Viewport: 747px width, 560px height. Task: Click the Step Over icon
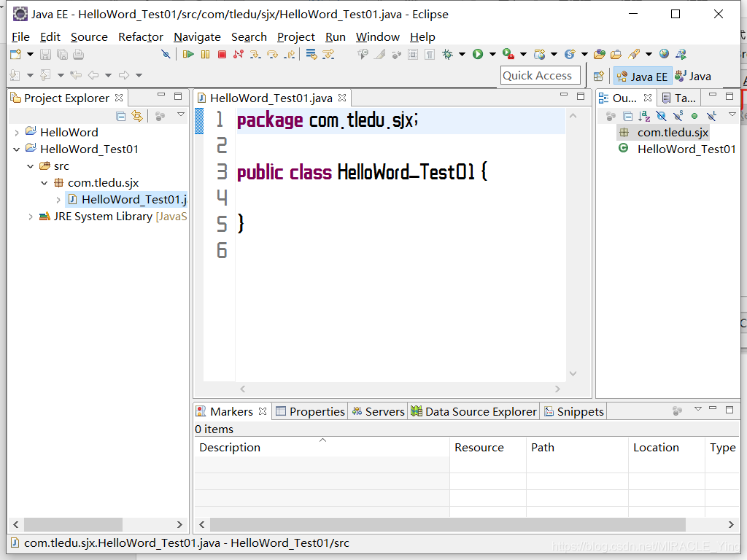point(273,54)
